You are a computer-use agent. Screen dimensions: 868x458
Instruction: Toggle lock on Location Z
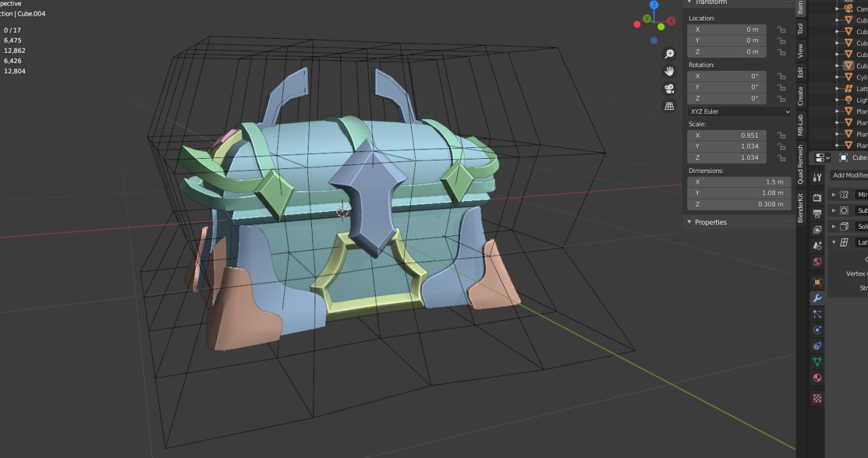[x=781, y=52]
